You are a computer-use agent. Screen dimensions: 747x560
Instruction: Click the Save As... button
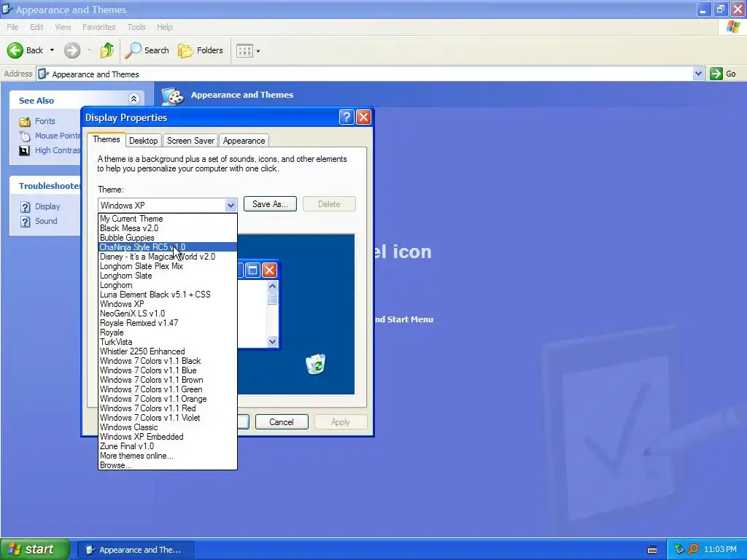(x=270, y=204)
